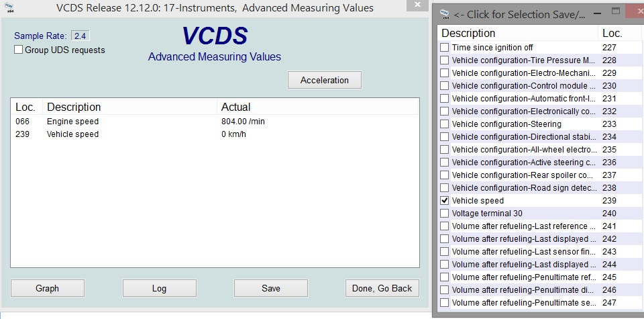Minimize the selection window
The width and height of the screenshot is (644, 319).
coord(597,13)
